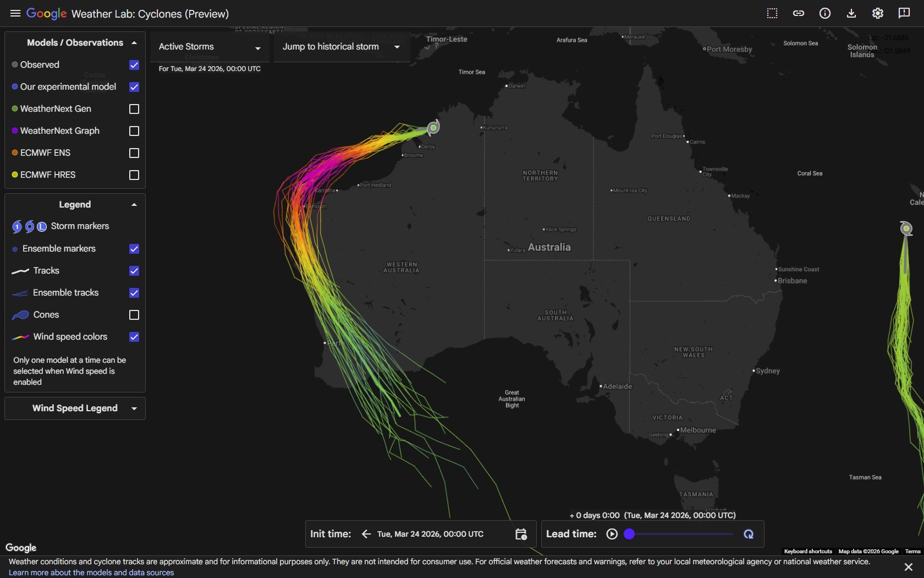Click the ECMWF HRES label
Image resolution: width=924 pixels, height=578 pixels.
tap(48, 175)
